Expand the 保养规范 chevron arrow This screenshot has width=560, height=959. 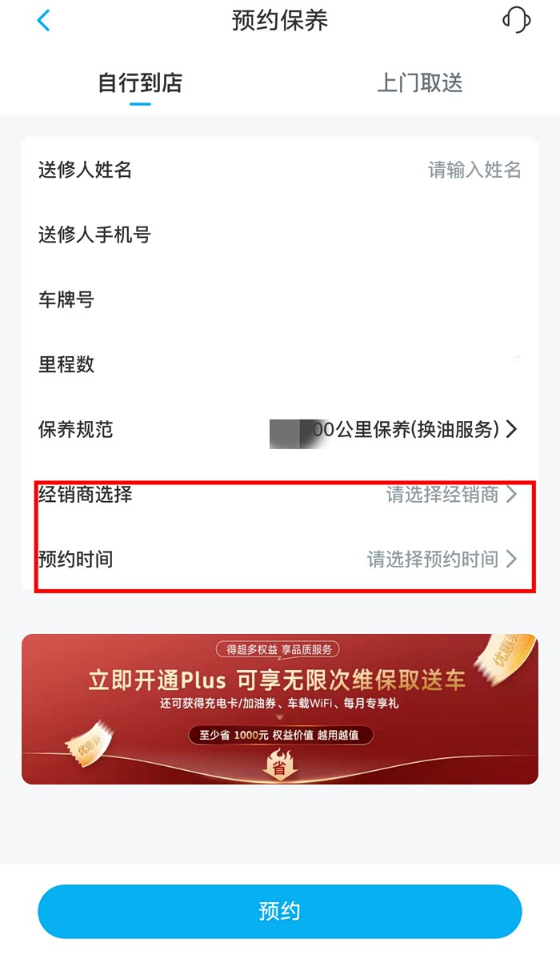(x=512, y=429)
